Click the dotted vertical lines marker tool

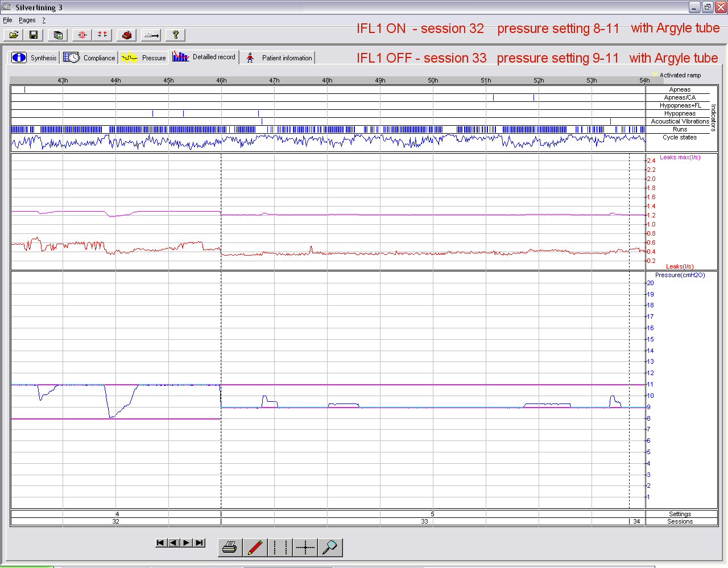(x=280, y=548)
